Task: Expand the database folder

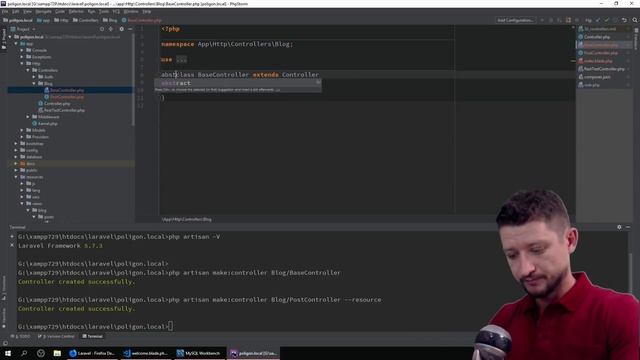Action: click(x=16, y=157)
